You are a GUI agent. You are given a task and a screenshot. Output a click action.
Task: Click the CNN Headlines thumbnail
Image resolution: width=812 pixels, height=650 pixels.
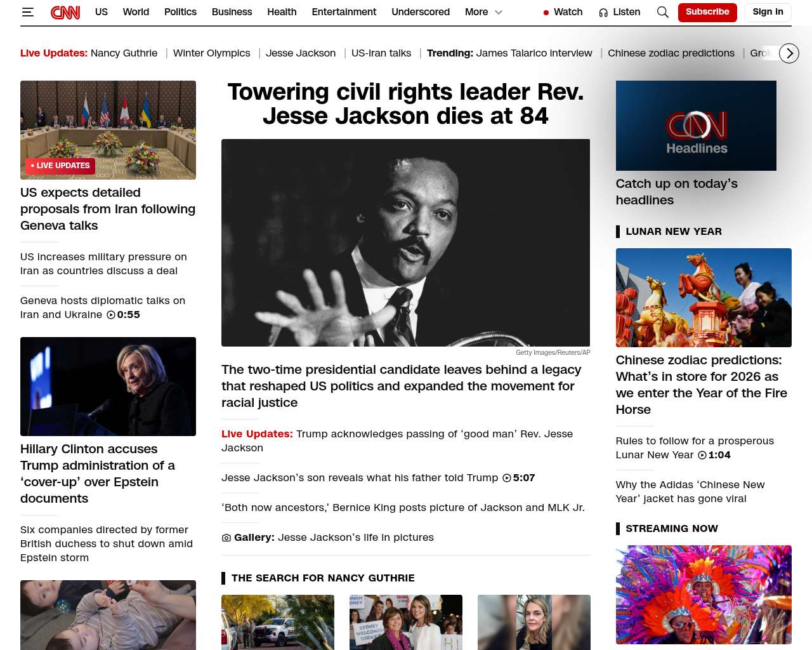point(696,126)
